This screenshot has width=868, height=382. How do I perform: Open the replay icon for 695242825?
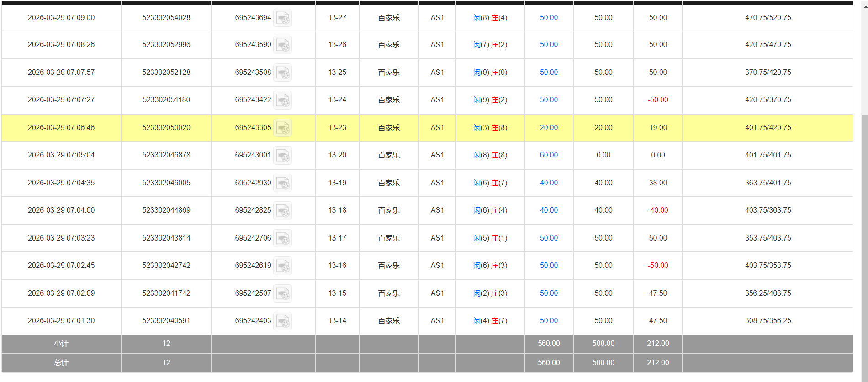coord(282,211)
